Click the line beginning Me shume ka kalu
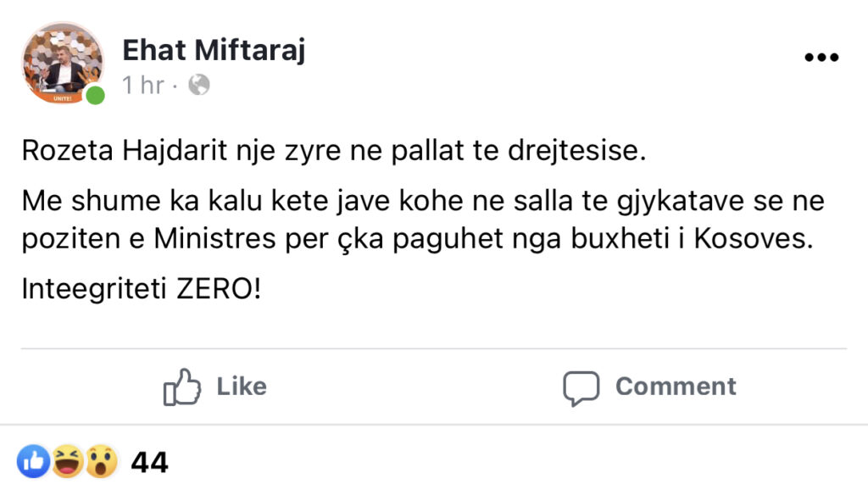 422,203
